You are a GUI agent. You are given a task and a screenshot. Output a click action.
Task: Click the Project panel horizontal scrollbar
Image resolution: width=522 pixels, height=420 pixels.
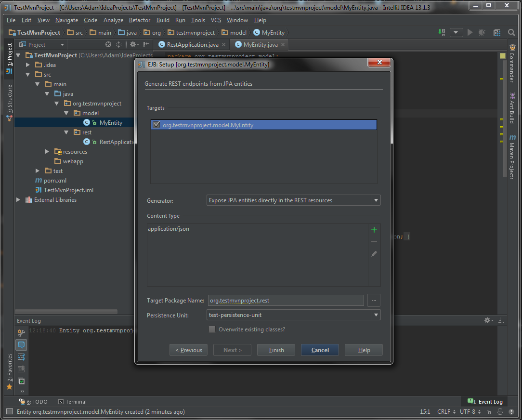(x=66, y=312)
